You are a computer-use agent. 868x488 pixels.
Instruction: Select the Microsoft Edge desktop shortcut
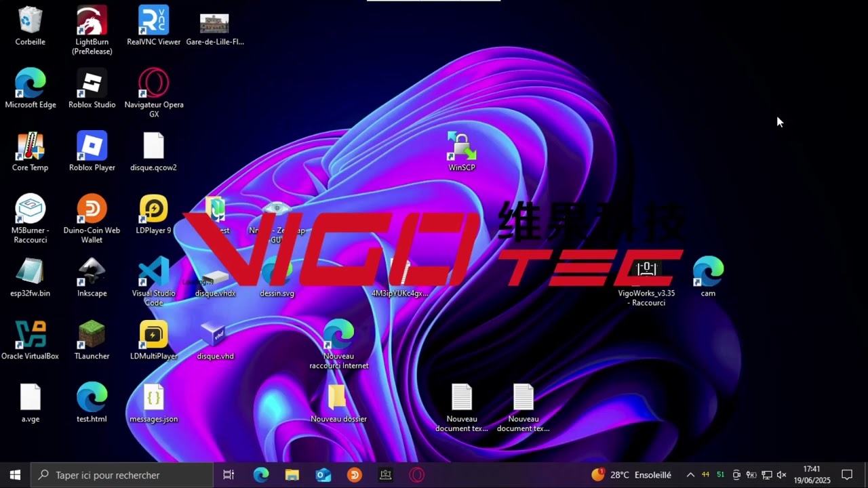[31, 89]
